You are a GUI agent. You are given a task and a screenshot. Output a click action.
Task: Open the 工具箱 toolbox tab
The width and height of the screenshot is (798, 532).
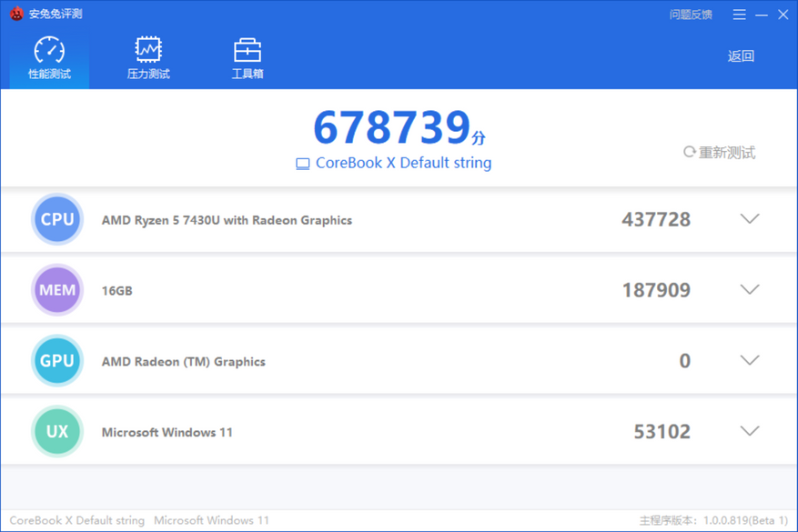point(247,58)
